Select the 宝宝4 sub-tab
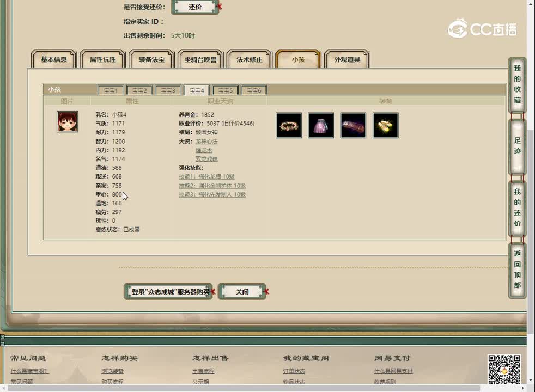Screen dimensions: 535x392 click(197, 90)
